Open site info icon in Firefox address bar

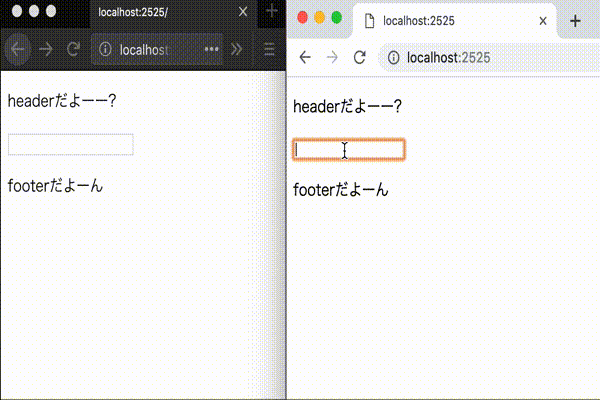(105, 49)
